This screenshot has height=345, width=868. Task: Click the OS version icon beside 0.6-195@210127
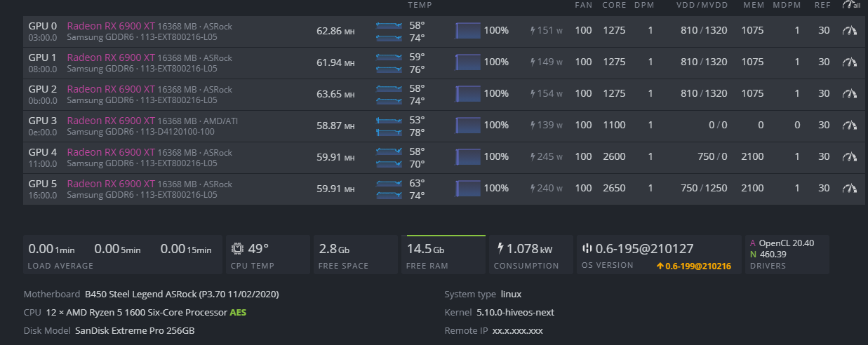point(587,249)
